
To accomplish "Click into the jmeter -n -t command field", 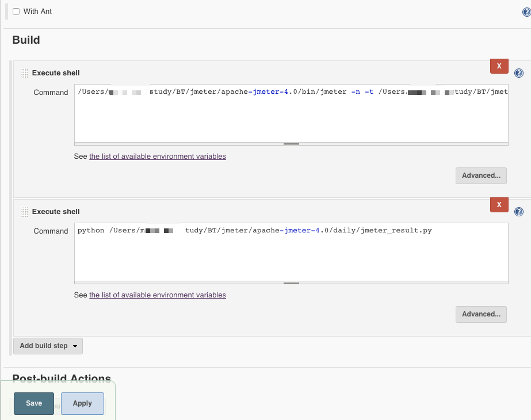I will coord(291,113).
